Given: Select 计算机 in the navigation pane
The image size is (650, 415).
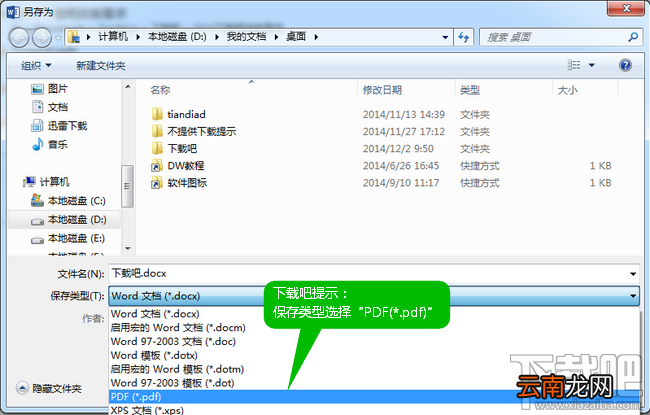Looking at the screenshot, I should (x=46, y=182).
